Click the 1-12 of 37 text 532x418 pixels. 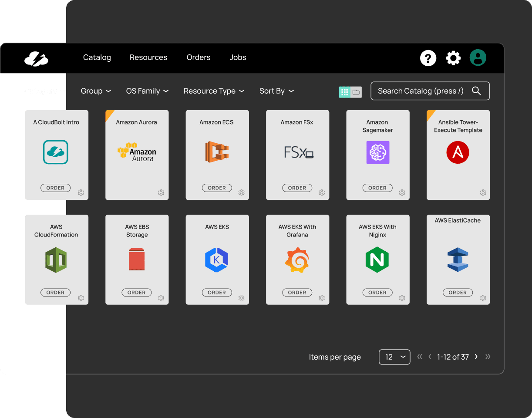(x=453, y=357)
